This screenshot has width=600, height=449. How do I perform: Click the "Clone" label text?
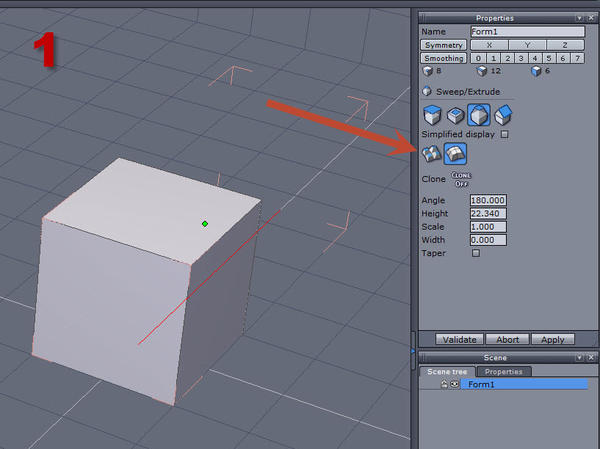(434, 179)
